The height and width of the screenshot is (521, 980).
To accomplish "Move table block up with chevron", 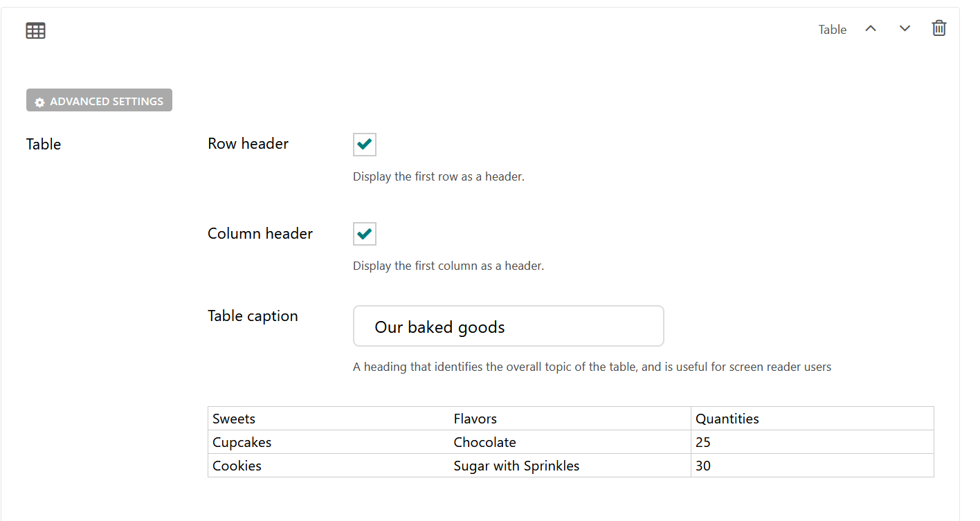I will [x=871, y=28].
